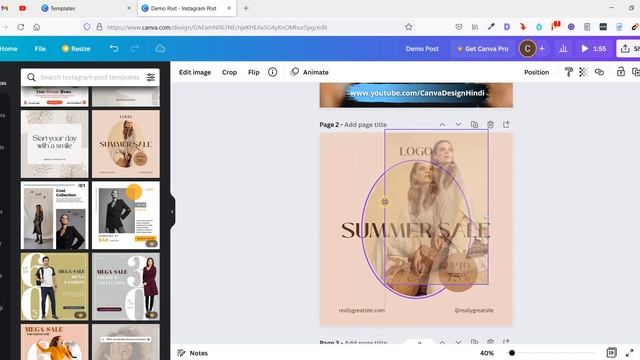The height and width of the screenshot is (360, 640).
Task: Open grid view of pages
Action: (611, 353)
